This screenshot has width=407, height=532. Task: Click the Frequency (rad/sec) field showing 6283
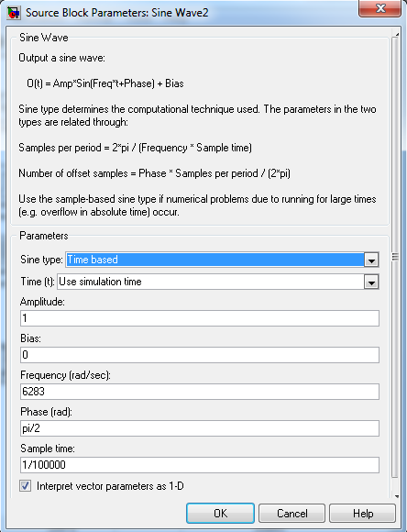[200, 392]
